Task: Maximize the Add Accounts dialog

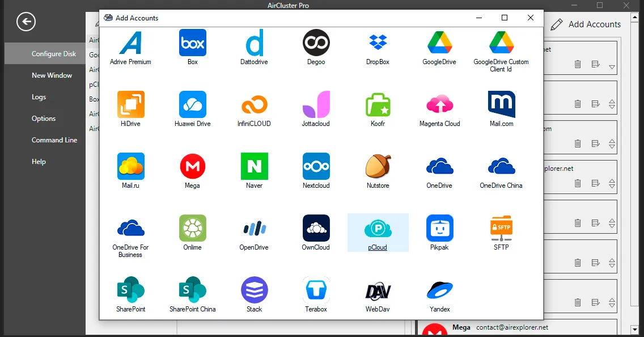Action: pyautogui.click(x=505, y=17)
